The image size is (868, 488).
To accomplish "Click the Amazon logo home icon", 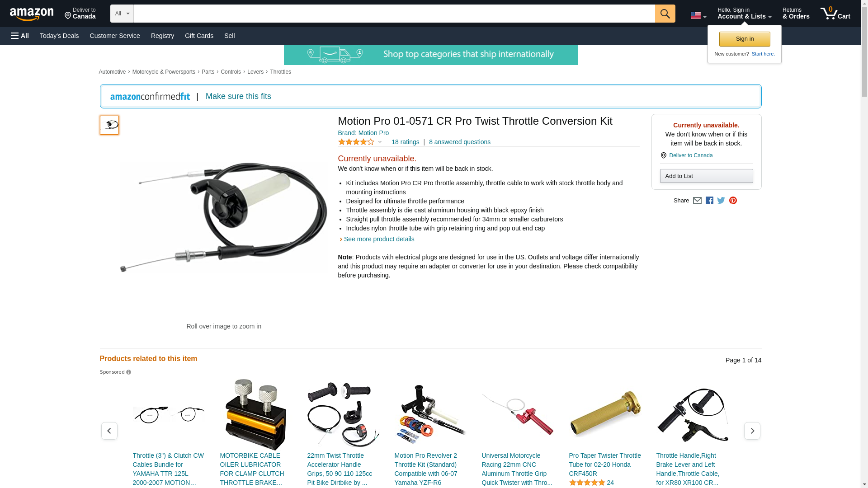I will click(x=32, y=14).
